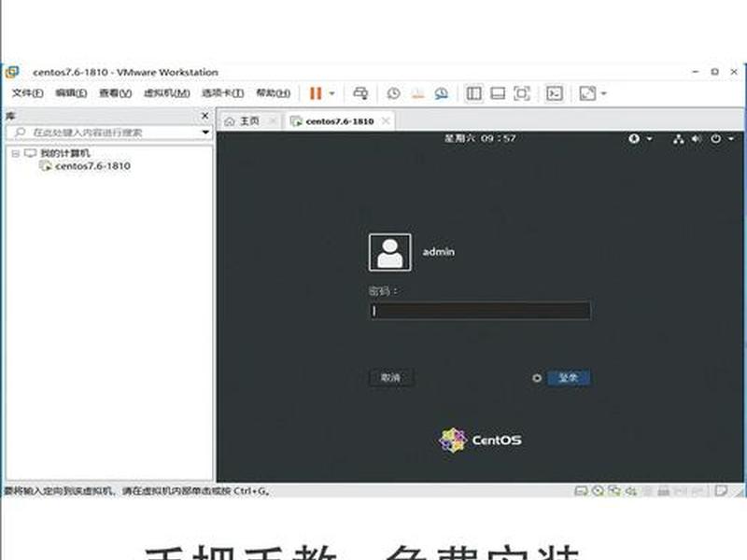Select 我的计算机 in the library tree
This screenshot has width=747, height=560.
click(64, 153)
